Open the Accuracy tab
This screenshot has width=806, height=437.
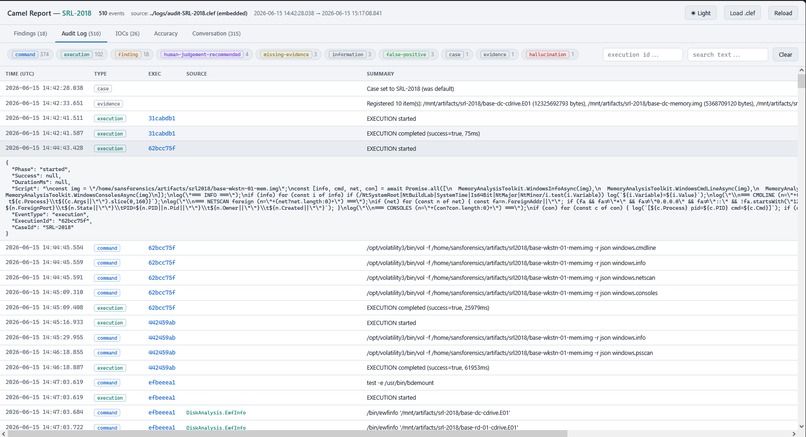click(x=166, y=33)
